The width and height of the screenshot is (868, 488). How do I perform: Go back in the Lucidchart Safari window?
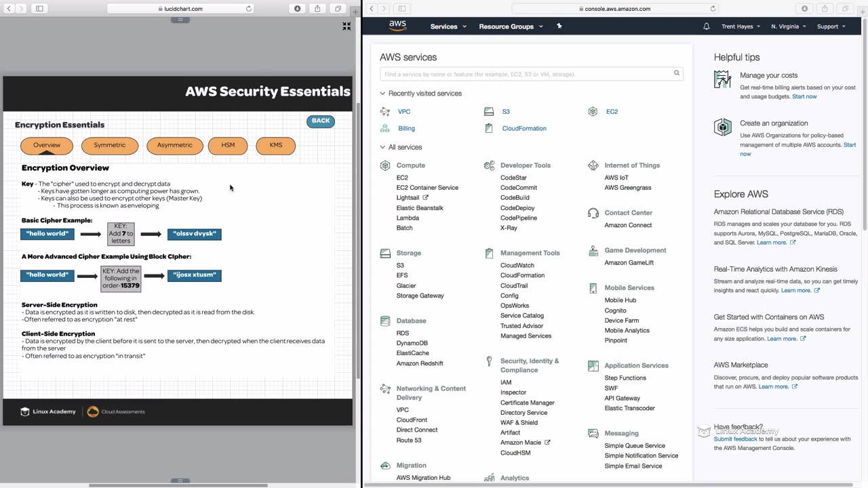point(9,9)
